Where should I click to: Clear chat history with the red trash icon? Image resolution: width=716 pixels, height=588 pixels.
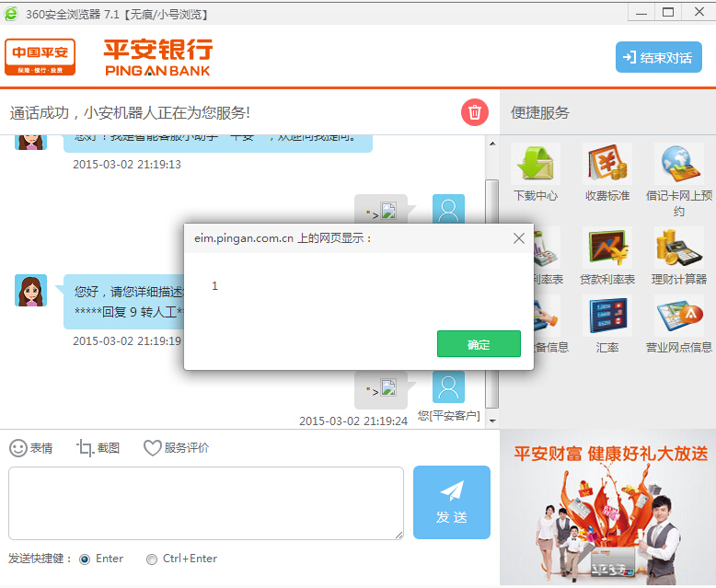pyautogui.click(x=475, y=112)
